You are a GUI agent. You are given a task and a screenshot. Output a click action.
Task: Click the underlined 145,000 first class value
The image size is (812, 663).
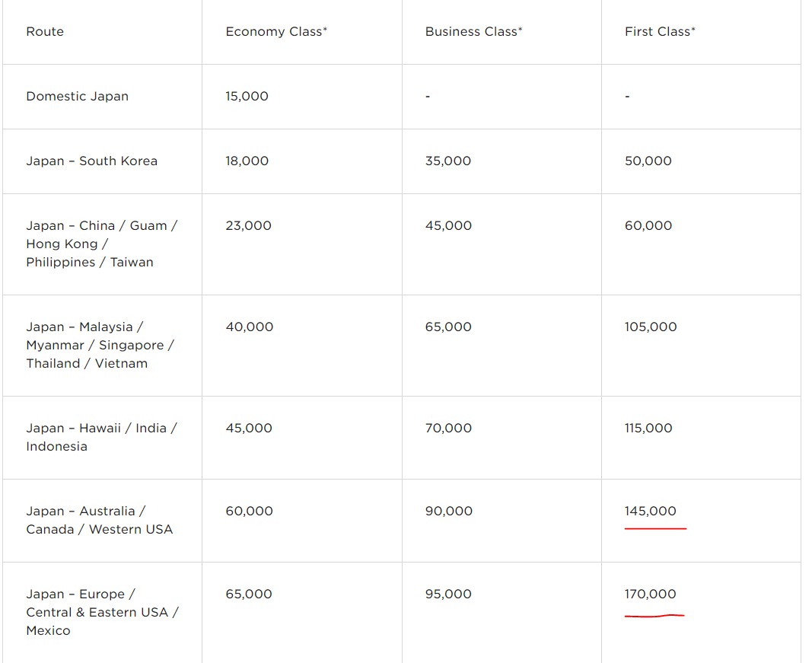click(x=651, y=512)
